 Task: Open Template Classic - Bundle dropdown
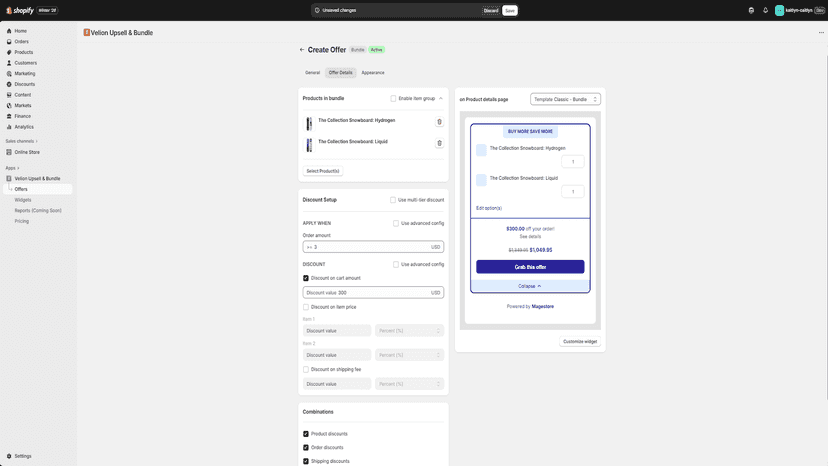click(565, 99)
